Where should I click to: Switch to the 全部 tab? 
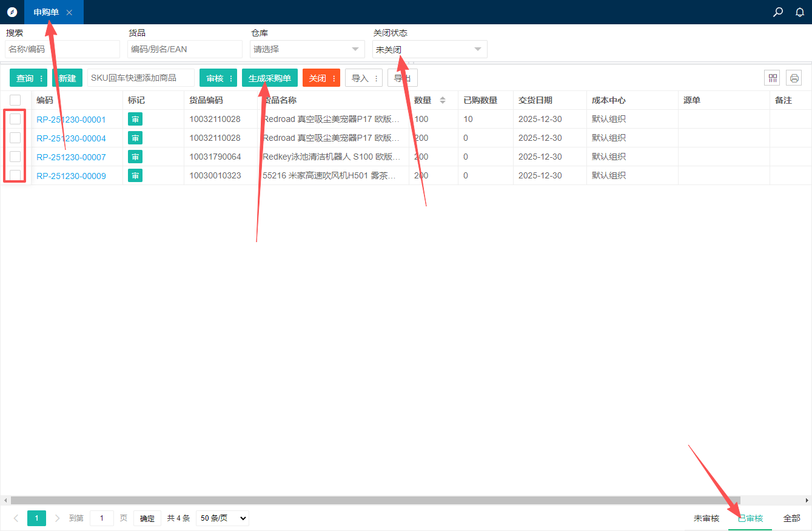tap(791, 518)
